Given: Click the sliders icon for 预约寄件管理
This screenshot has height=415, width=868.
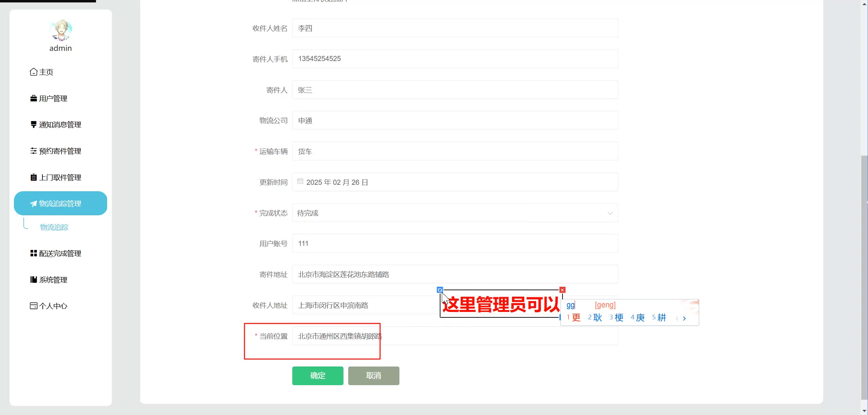Looking at the screenshot, I should pyautogui.click(x=34, y=151).
